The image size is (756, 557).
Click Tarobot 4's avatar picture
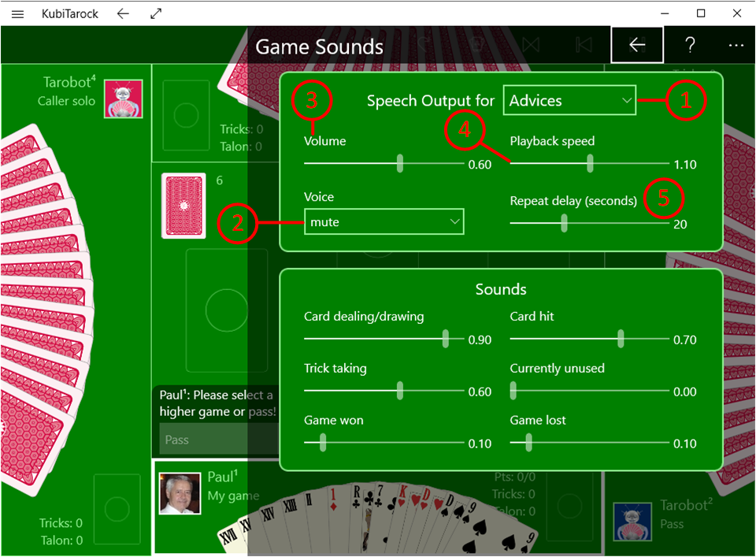pos(123,98)
